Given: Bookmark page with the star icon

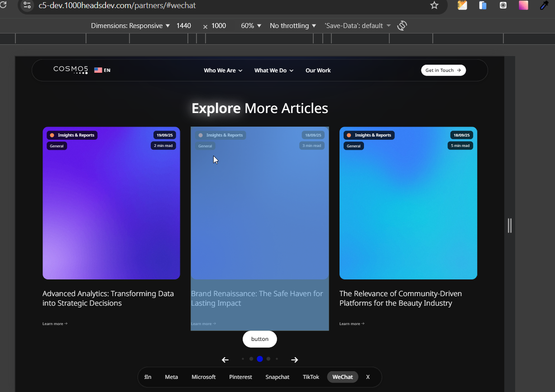Looking at the screenshot, I should click(434, 5).
